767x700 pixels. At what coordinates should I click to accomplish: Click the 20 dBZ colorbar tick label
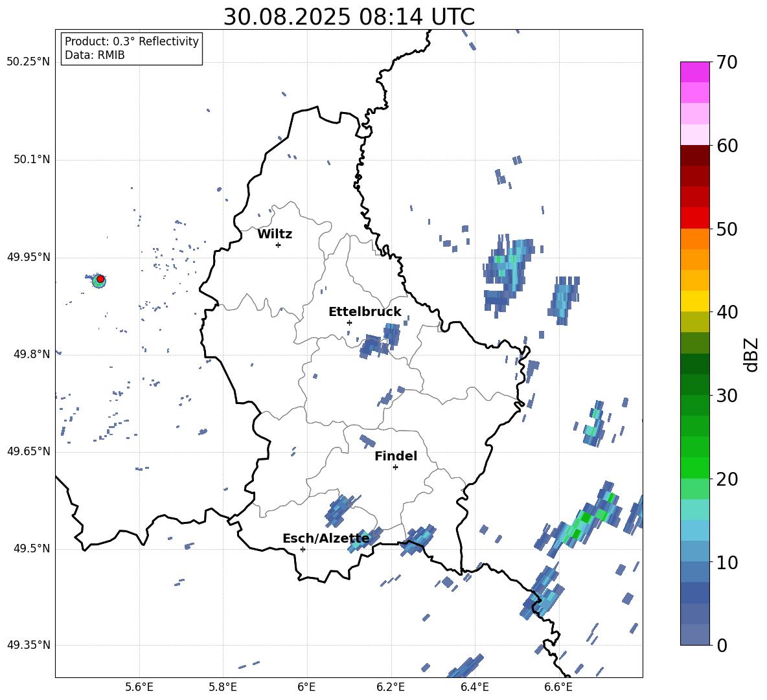(727, 479)
